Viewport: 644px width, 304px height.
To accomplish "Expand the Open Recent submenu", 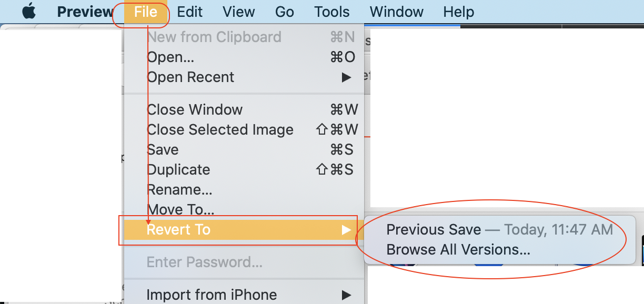I will pos(190,77).
